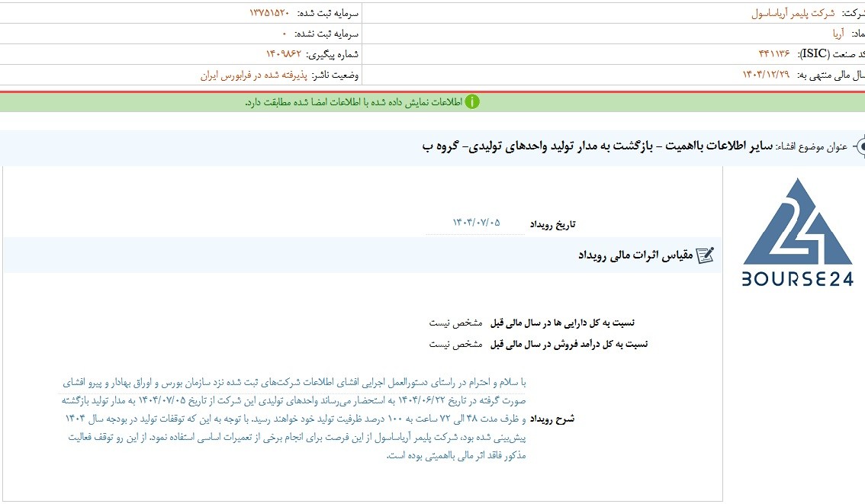Select the ISIC industry code "۴۴۱۱۳۶"
This screenshot has width=865, height=504.
[x=774, y=54]
